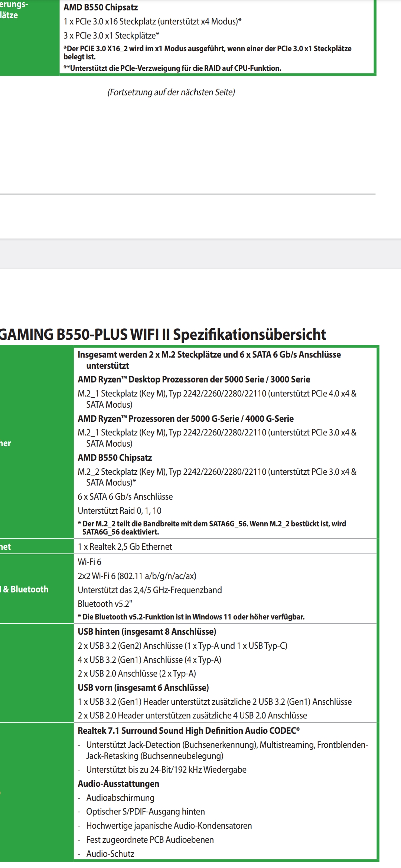Click "AMD Ryzen™ Prozessoren der 5000 G-Serie / 4000 G-Serie"
This screenshot has width=401, height=868.
(186, 419)
